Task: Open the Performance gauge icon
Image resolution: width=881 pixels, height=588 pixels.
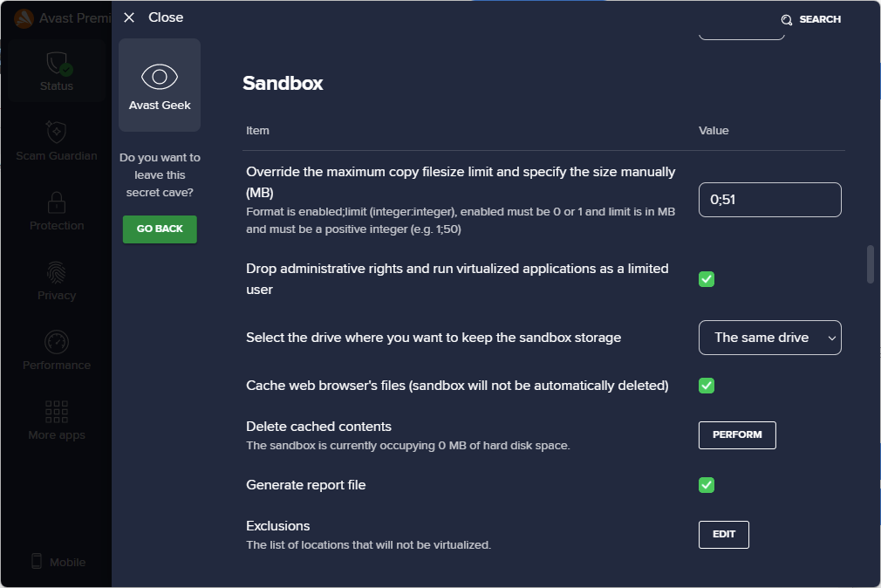Action: 56,342
